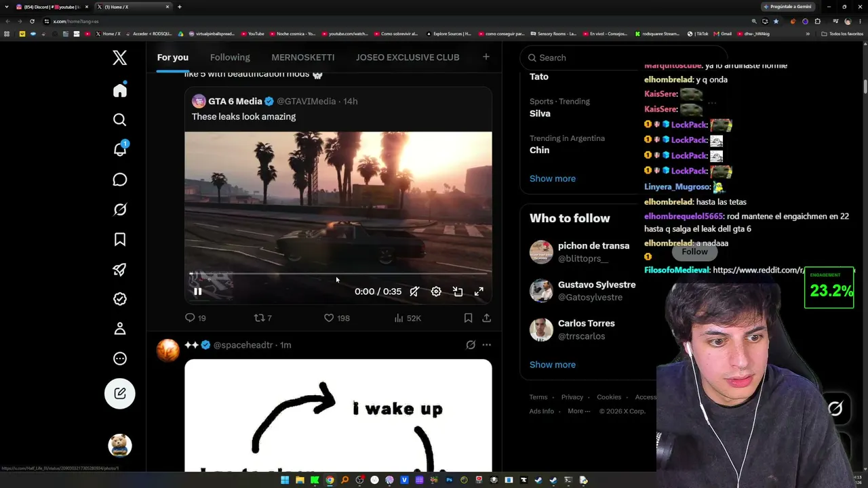Repost the post with 7 reposts

(262, 318)
